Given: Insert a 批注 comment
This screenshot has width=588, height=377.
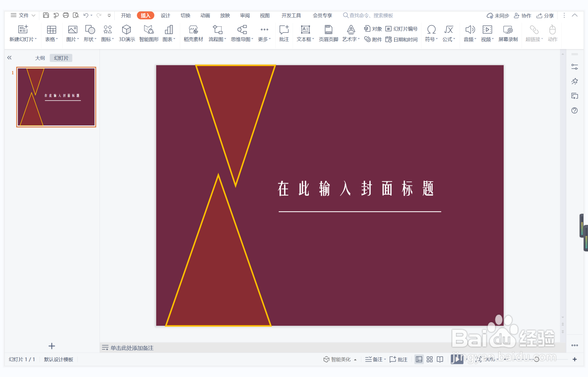Looking at the screenshot, I should pyautogui.click(x=284, y=33).
